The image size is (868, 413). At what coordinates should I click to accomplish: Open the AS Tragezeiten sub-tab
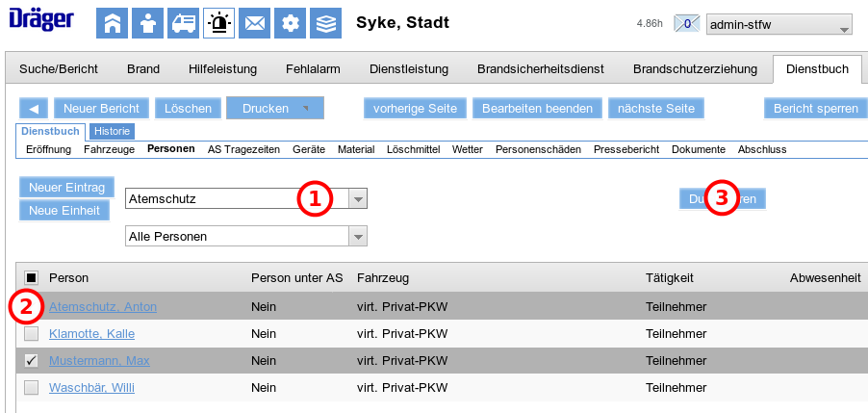click(x=243, y=149)
